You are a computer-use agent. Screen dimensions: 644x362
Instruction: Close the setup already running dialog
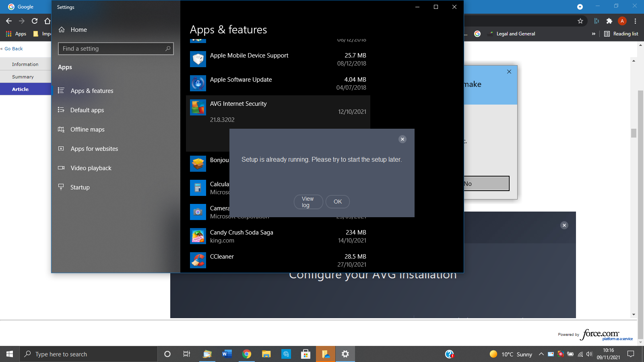pyautogui.click(x=402, y=139)
